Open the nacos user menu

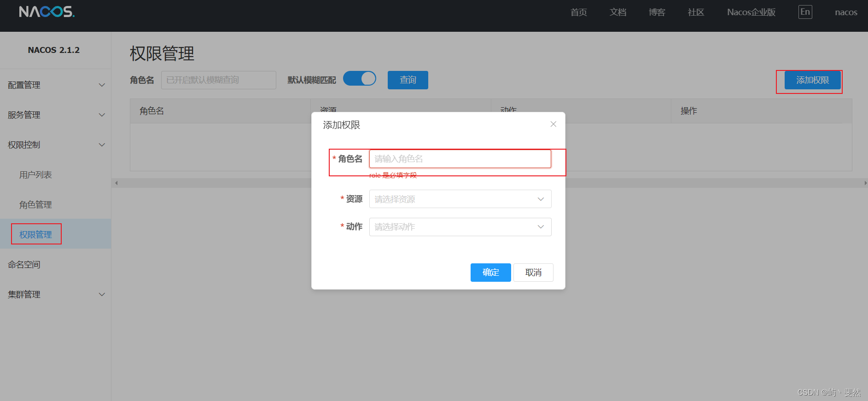846,12
